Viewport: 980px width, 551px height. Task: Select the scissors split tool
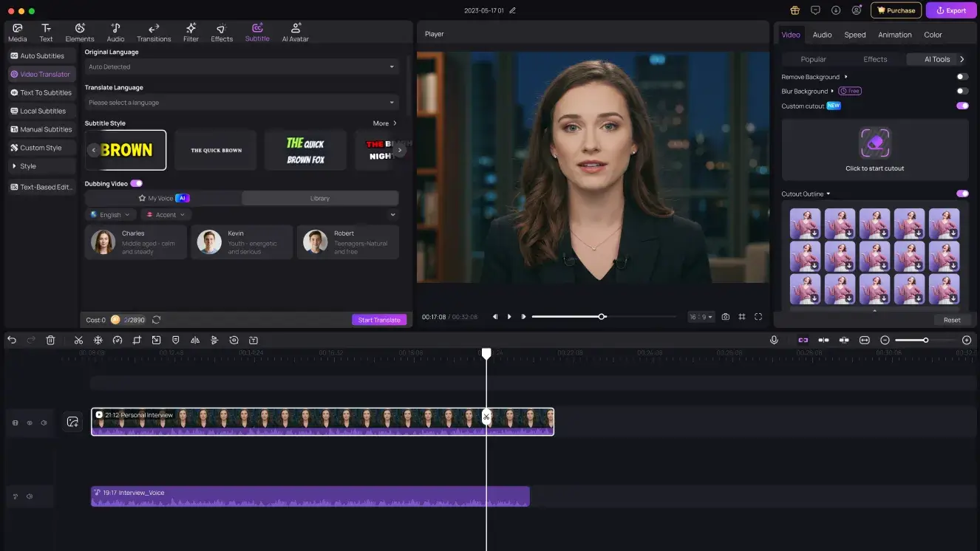click(78, 340)
